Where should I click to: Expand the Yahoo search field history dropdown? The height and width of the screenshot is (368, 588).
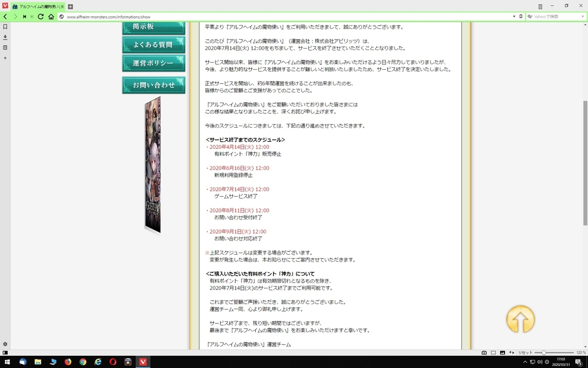tap(582, 17)
